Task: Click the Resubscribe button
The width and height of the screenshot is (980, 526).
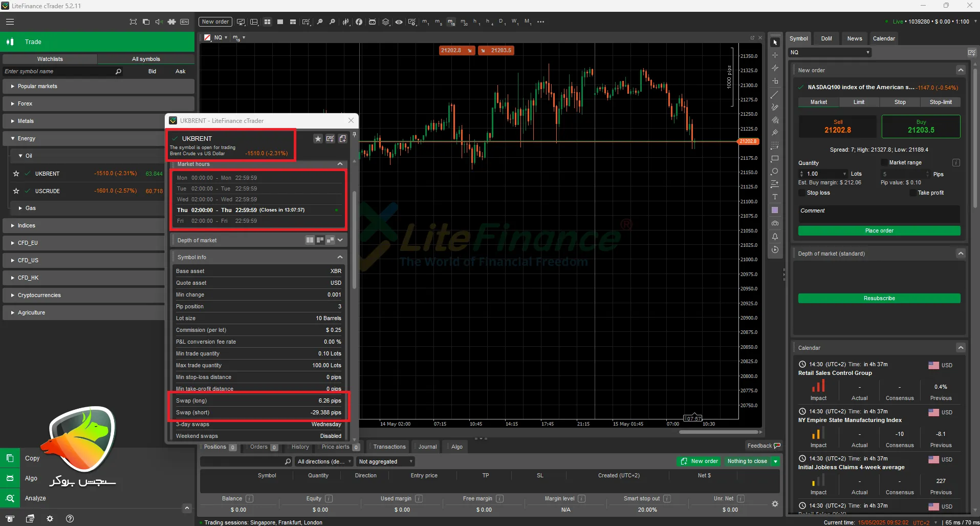Action: tap(879, 298)
